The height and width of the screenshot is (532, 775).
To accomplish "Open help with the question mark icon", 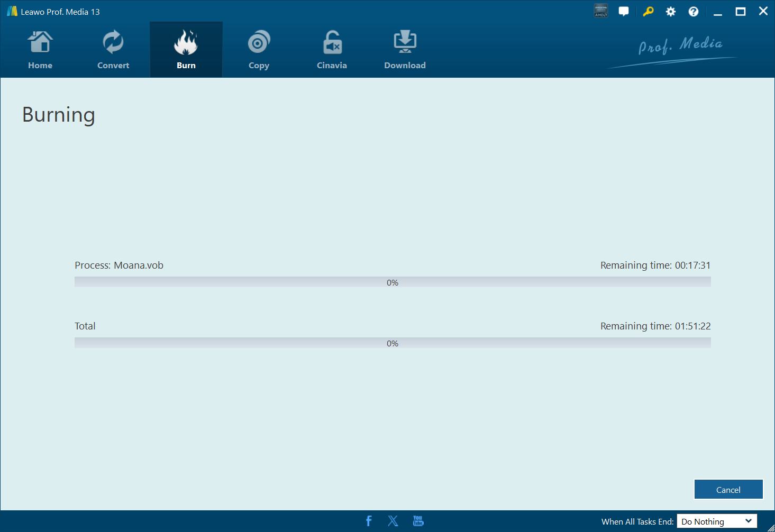I will [x=694, y=11].
